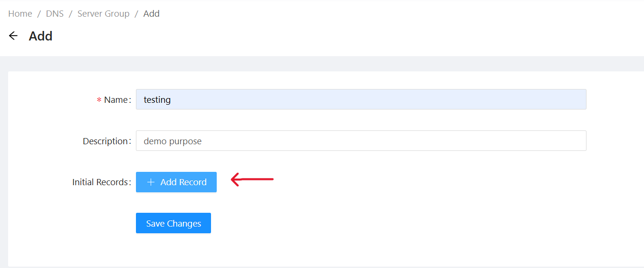This screenshot has width=644, height=268.
Task: Focus the Name input containing "testing"
Action: pyautogui.click(x=361, y=99)
